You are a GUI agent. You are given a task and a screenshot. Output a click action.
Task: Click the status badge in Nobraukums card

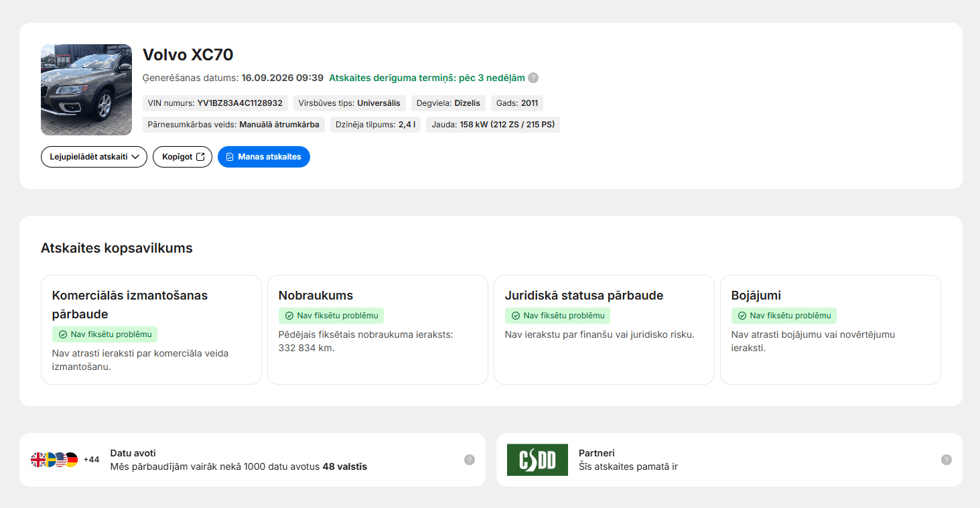click(331, 316)
